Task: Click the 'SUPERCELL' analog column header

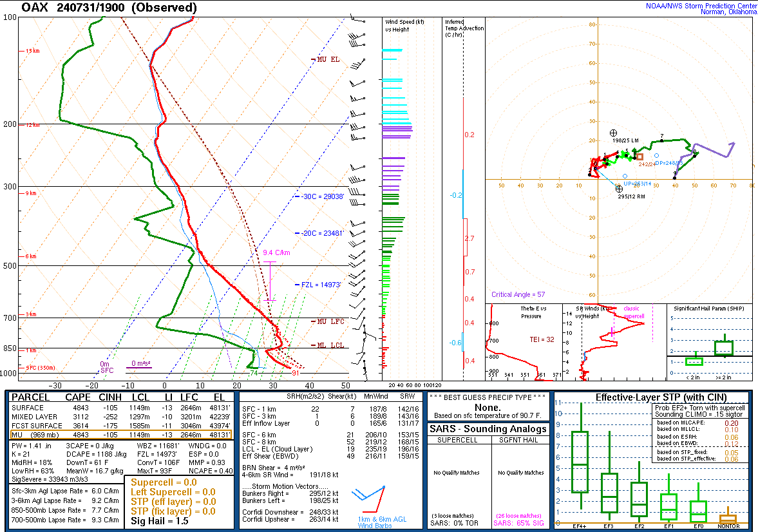Action: coord(457,441)
